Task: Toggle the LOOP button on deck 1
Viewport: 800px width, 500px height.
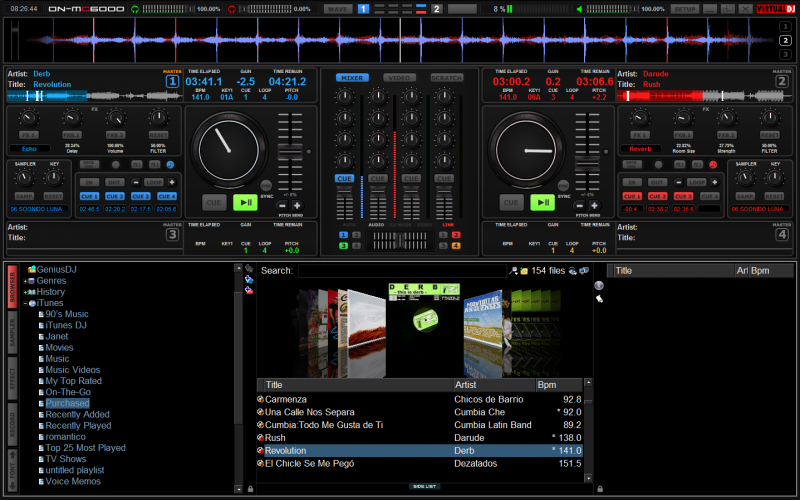Action: [154, 182]
